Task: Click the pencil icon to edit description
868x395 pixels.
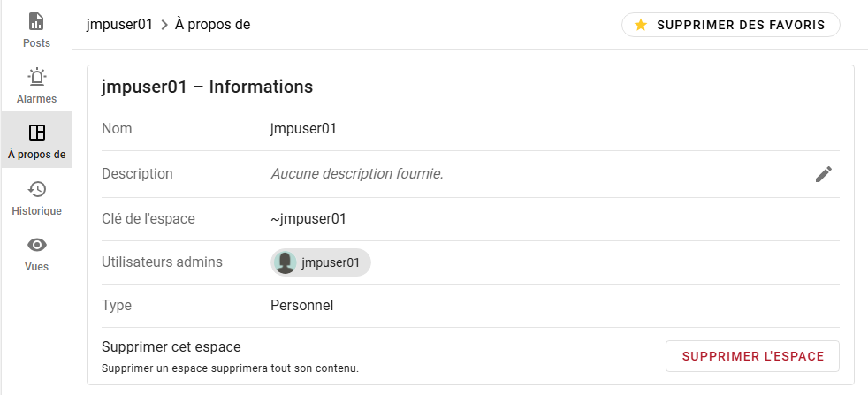Action: click(824, 174)
